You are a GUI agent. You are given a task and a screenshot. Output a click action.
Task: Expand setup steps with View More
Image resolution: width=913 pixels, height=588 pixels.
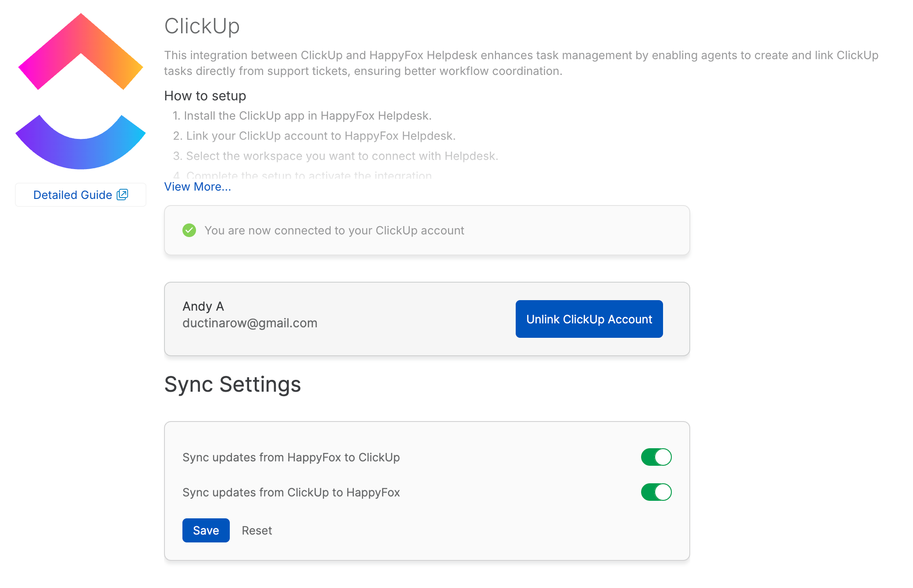click(197, 187)
